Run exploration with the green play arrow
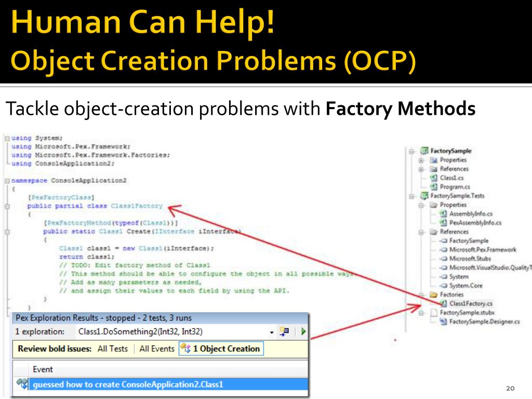This screenshot has width=532, height=399. tap(303, 331)
